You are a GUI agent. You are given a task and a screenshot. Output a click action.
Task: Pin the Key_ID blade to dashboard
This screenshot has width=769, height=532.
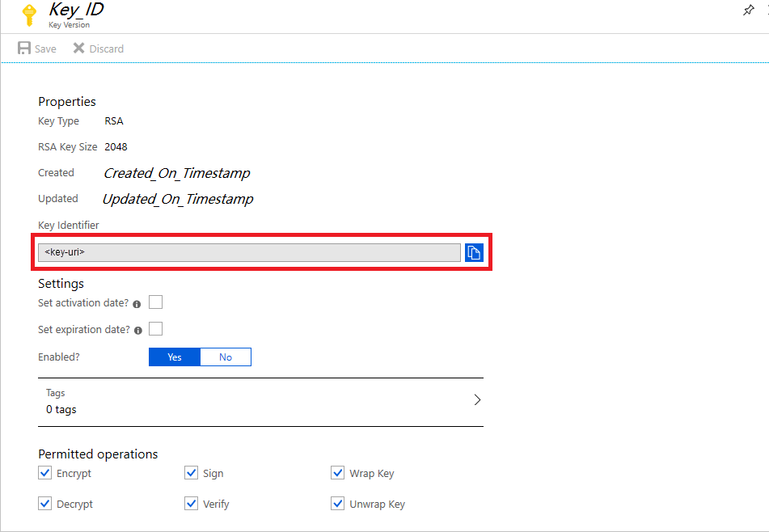point(749,10)
